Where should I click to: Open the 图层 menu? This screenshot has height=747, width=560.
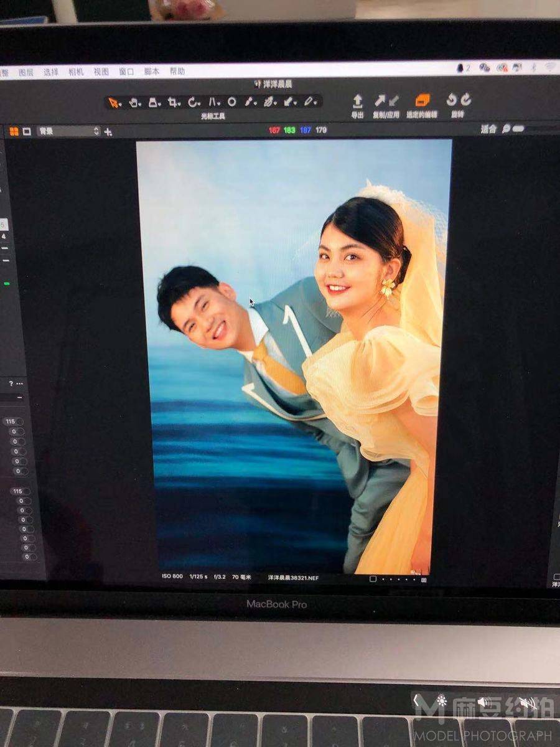(x=26, y=72)
